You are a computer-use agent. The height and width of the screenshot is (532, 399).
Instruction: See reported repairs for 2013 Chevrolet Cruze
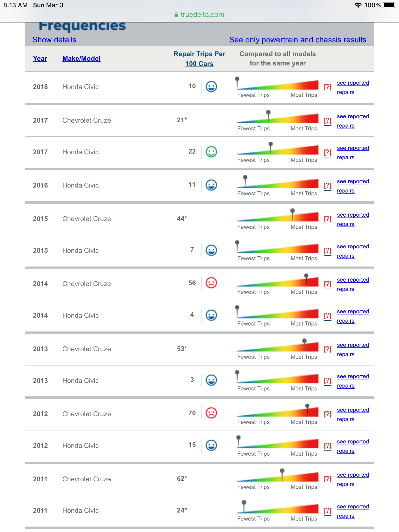(353, 350)
